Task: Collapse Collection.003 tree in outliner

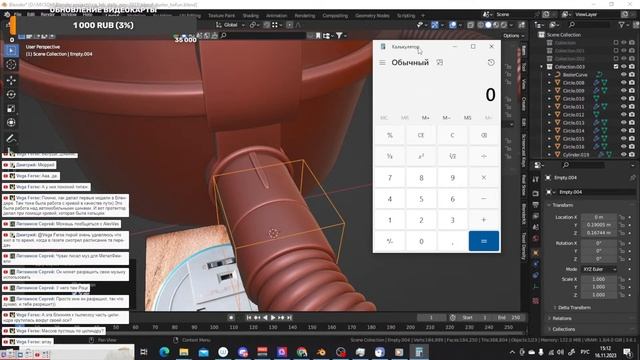Action: (542, 67)
